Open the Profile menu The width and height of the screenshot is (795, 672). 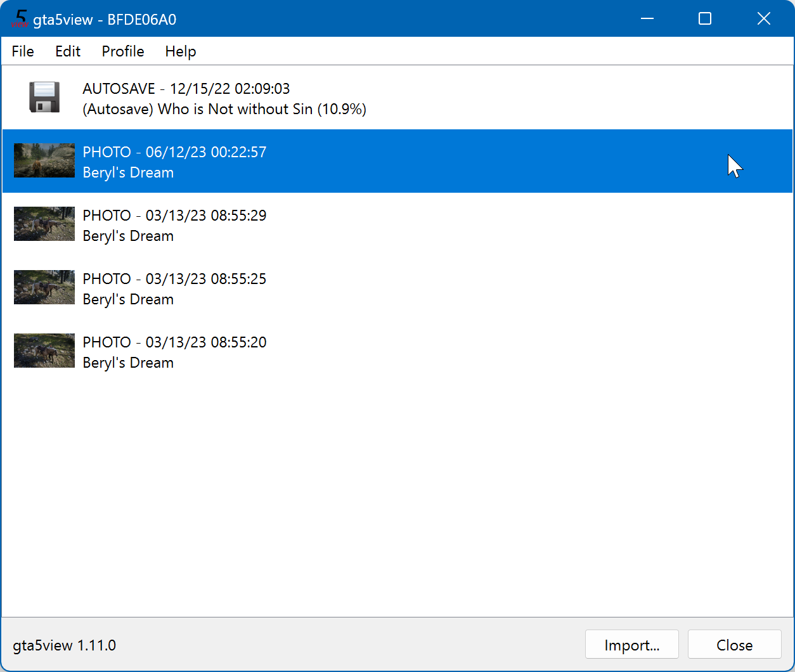(x=123, y=51)
